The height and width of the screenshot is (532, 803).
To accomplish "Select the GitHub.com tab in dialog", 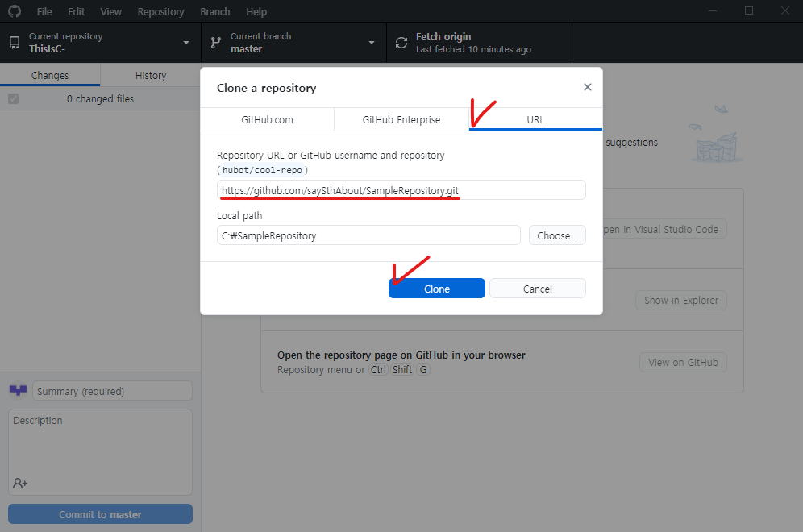I will tap(267, 119).
